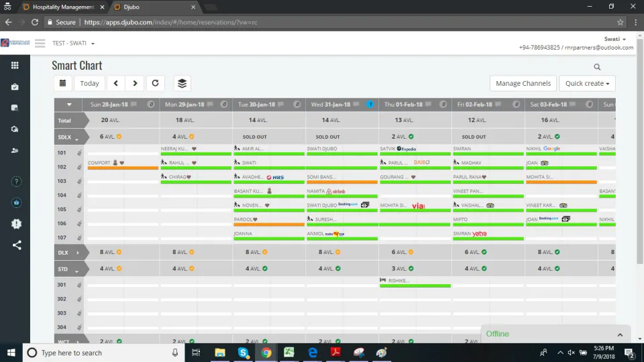Expand the DLX room category

coord(78,253)
